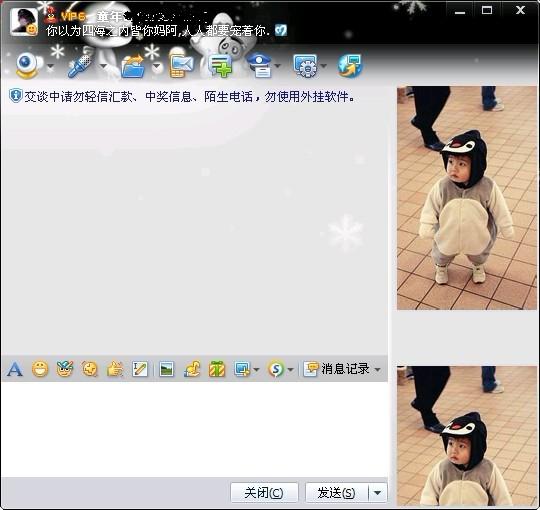Click the send file folder icon

[134, 66]
